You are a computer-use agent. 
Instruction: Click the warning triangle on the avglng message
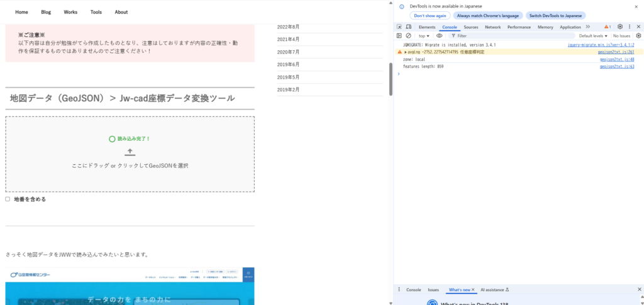pyautogui.click(x=399, y=52)
